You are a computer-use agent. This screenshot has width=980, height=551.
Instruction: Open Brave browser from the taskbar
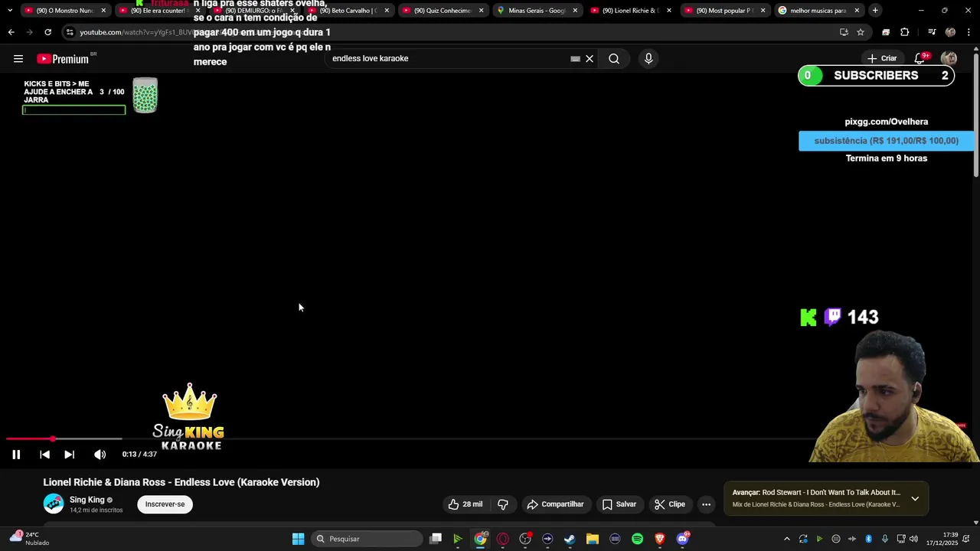659,539
